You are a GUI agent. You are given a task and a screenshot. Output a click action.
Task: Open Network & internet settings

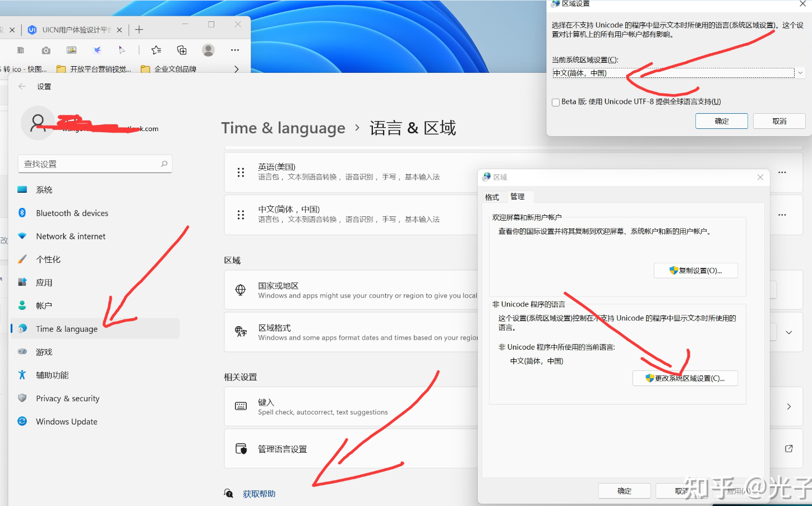(x=71, y=236)
